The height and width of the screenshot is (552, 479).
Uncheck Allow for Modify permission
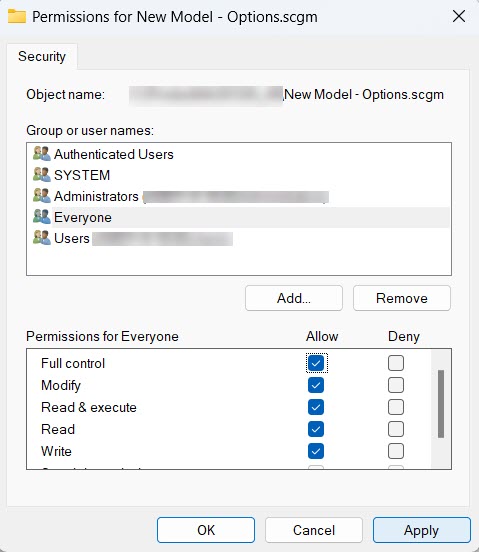[316, 385]
